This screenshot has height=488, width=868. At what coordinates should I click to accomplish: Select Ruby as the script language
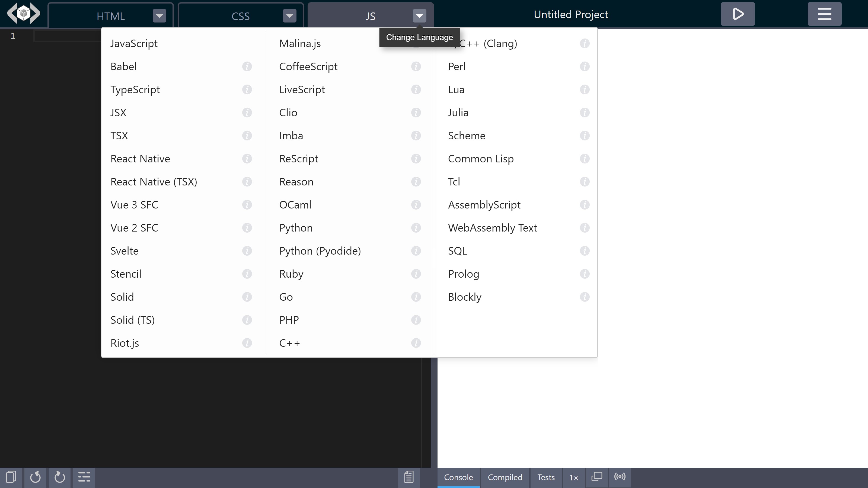coord(291,274)
